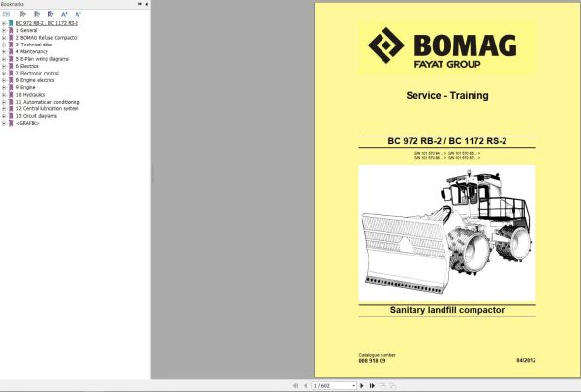Expand the 5 E-Plan wiring diagrams bookmark
This screenshot has height=392, width=581.
pos(4,59)
